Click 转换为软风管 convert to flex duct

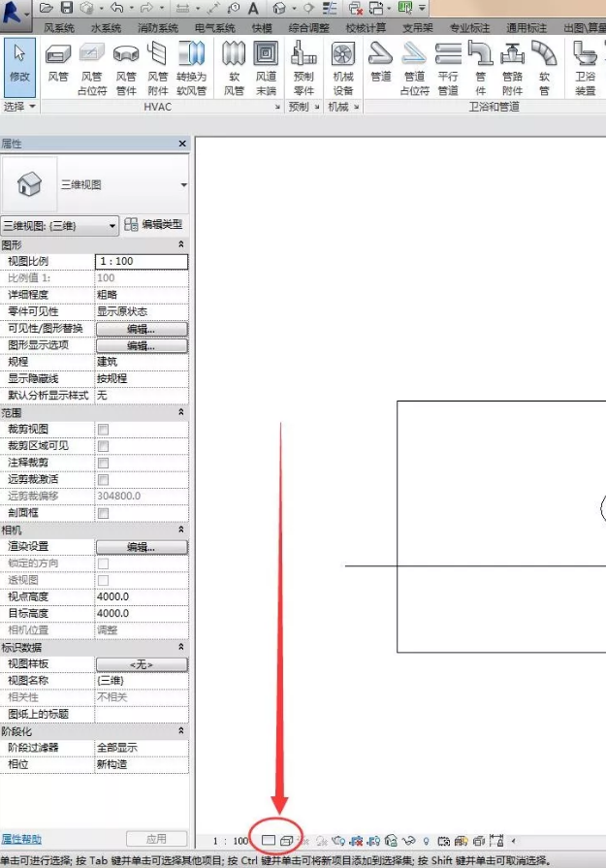point(191,68)
